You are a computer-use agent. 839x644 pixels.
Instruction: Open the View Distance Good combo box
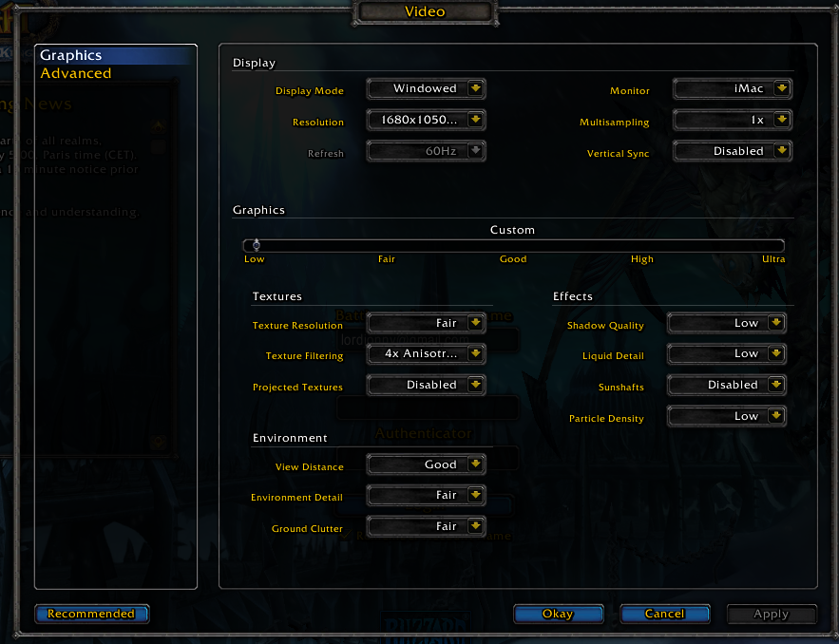click(x=426, y=464)
